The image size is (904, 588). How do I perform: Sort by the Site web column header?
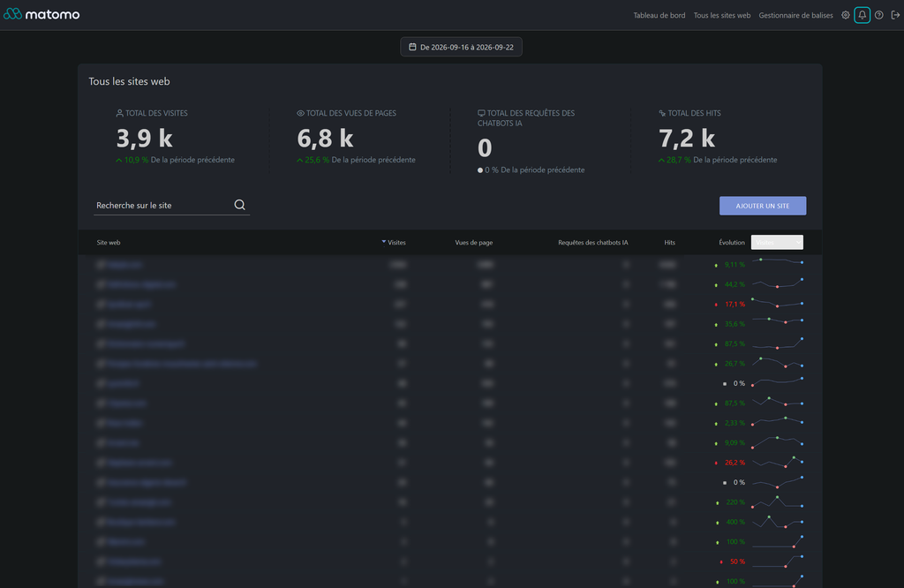[x=109, y=243]
